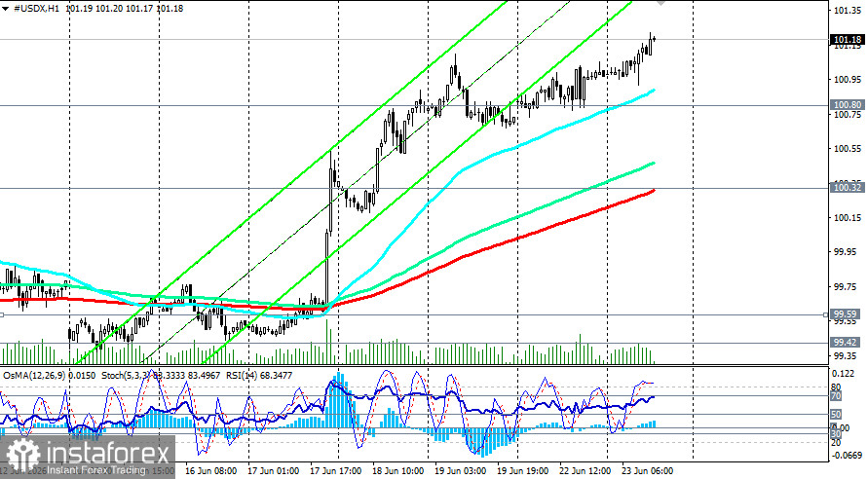Select the horizontal level label 100.80

click(848, 104)
